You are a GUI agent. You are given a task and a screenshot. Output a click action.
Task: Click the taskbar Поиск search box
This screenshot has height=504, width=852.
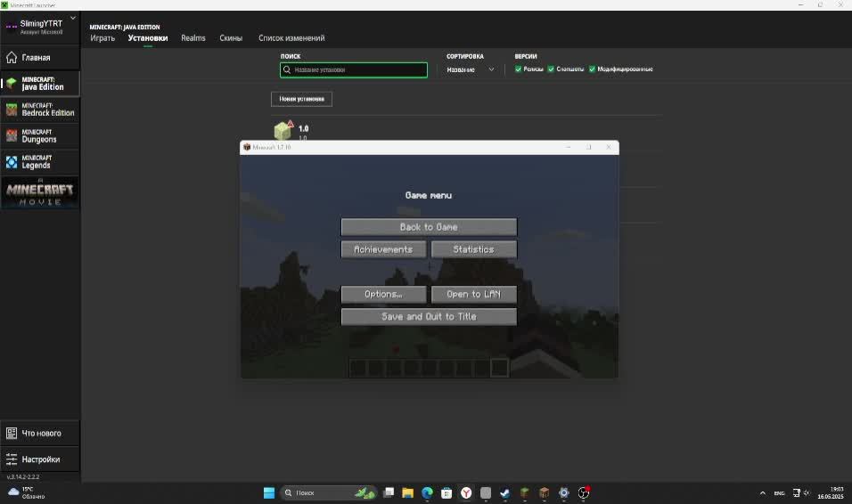pyautogui.click(x=329, y=492)
